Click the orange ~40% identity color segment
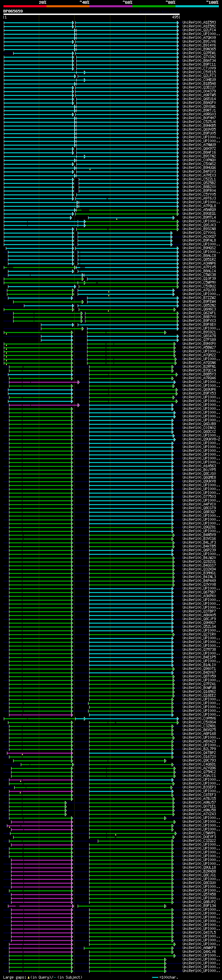Viewport: 222px width, 980px height. (68, 6)
